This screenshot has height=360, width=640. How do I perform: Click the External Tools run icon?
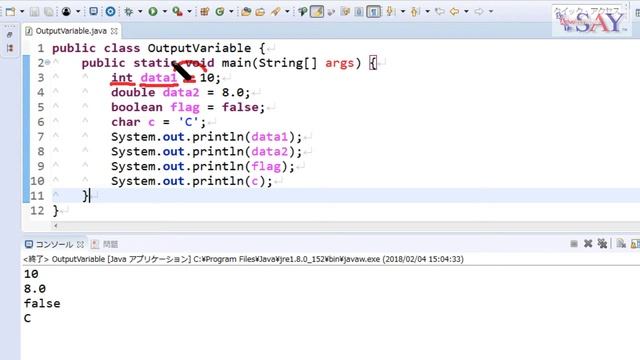tap(177, 11)
